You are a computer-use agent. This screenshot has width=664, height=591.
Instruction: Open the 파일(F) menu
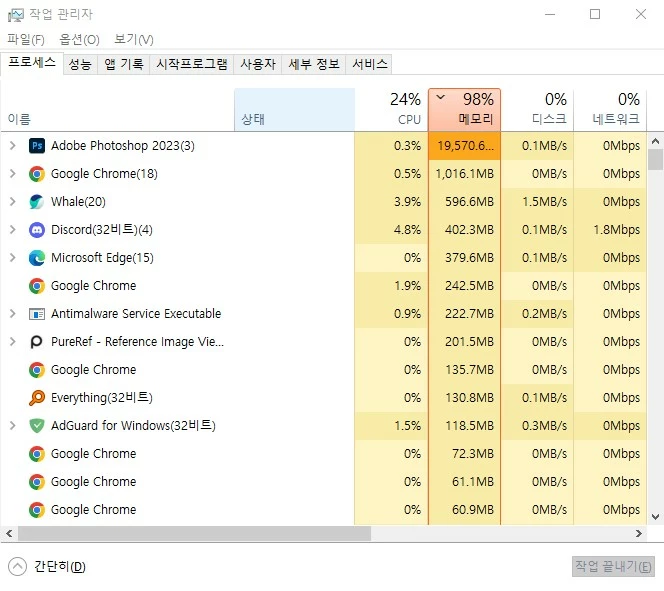pos(26,39)
